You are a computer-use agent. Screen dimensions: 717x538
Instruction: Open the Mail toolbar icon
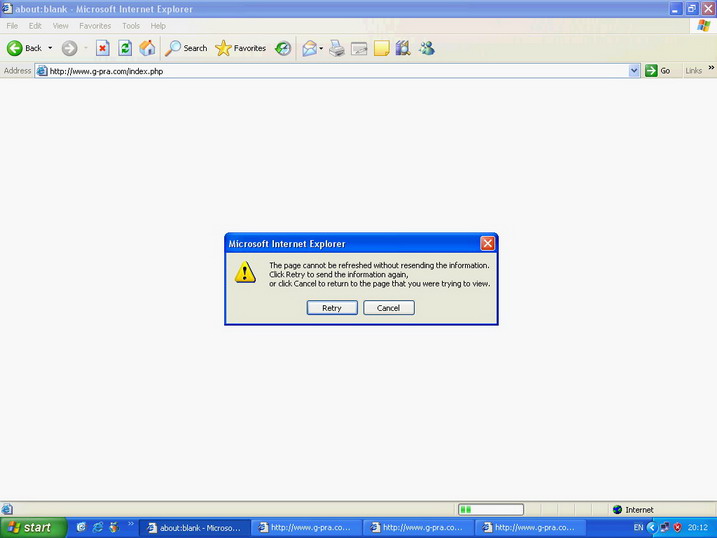point(309,48)
